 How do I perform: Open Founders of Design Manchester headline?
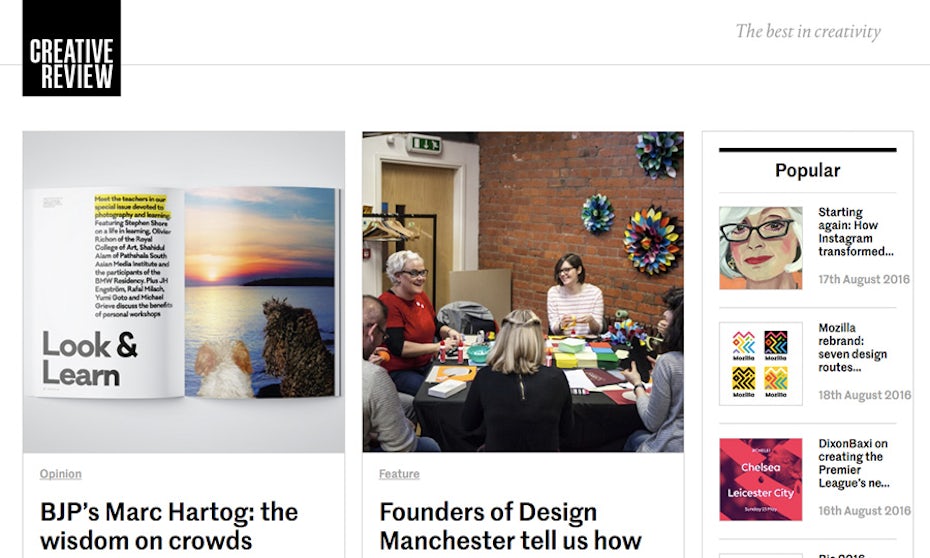510,526
